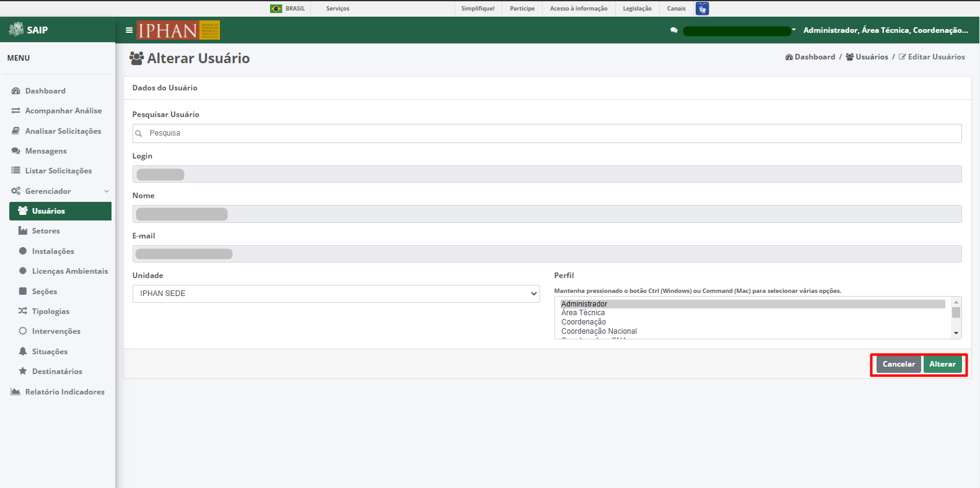Toggle the hamburger menu icon

(129, 30)
